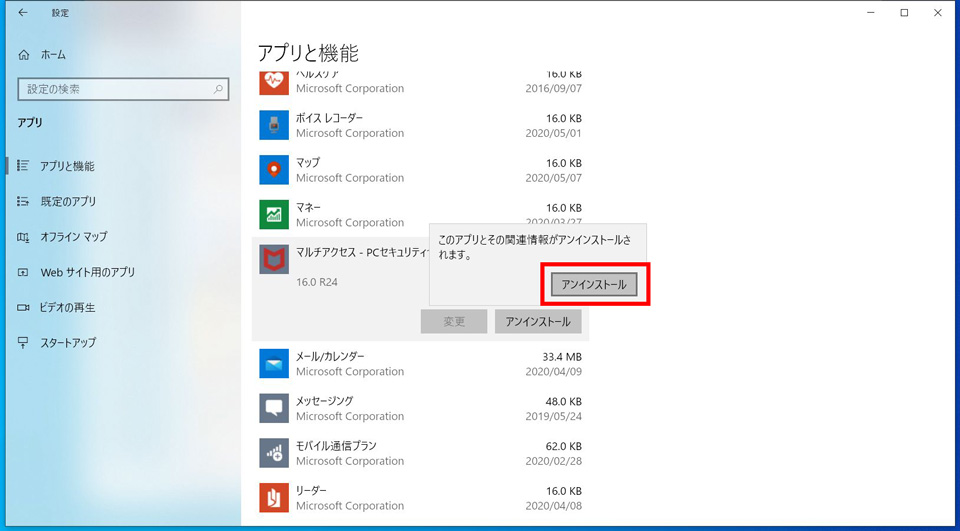
Task: Select the マネー app icon
Action: (274, 214)
